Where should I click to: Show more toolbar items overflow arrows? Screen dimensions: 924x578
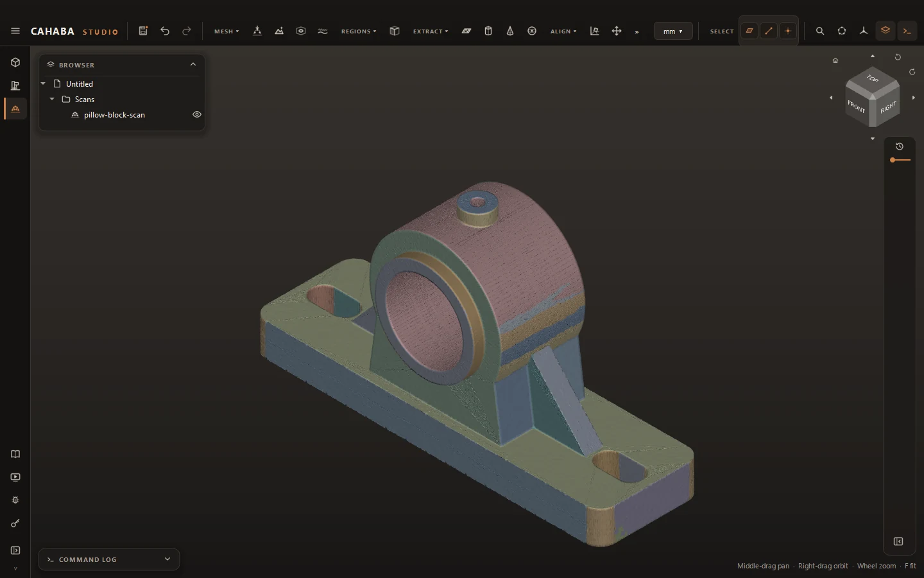637,31
